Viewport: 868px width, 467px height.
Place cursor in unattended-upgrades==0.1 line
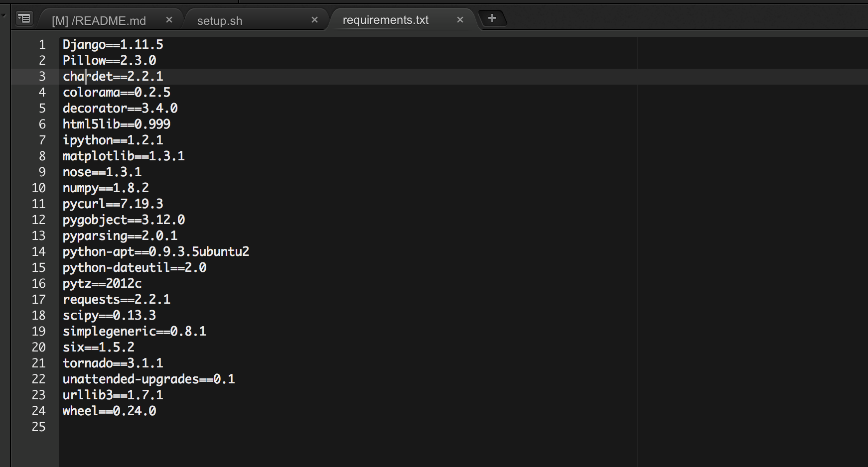pyautogui.click(x=148, y=379)
